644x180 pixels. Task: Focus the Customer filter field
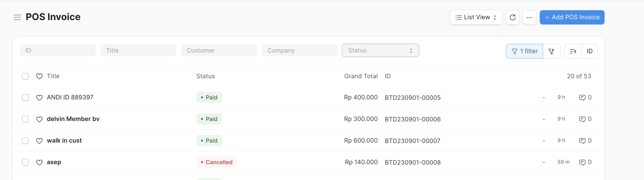tap(219, 50)
